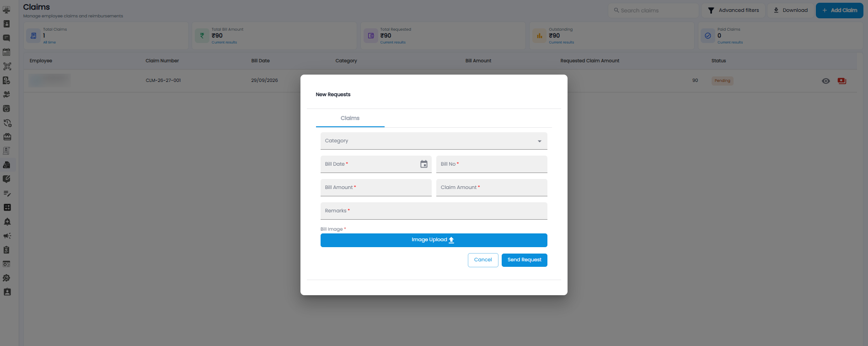Open the wrench settings icon in sidebar
Screen dimensions: 868x346
(7, 278)
